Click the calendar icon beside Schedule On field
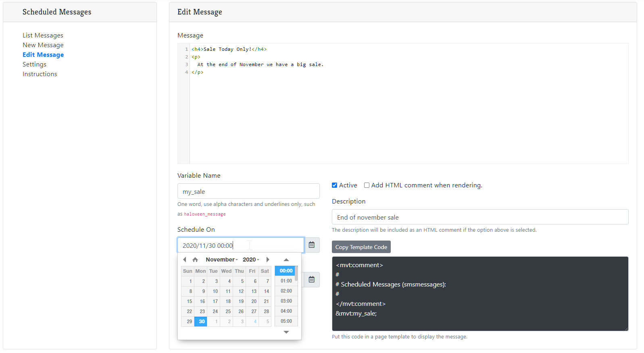Viewport: 644px width, 353px height. tap(312, 245)
